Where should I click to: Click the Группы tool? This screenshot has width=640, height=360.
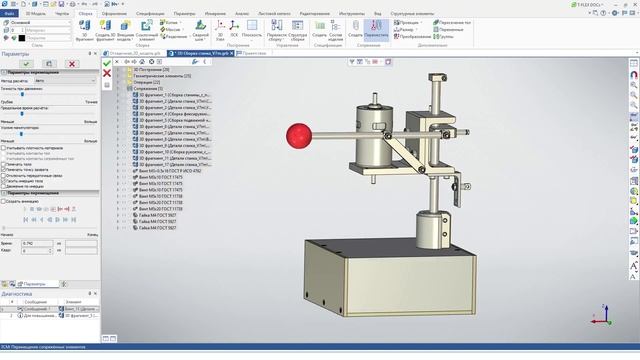(444, 37)
